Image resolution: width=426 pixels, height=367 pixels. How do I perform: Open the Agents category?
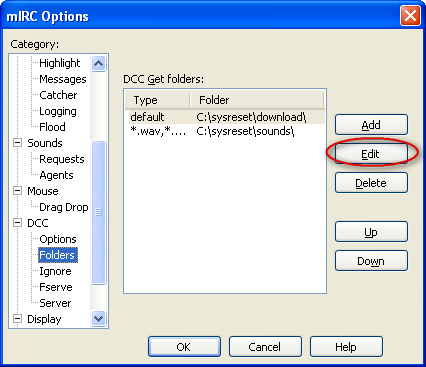56,175
